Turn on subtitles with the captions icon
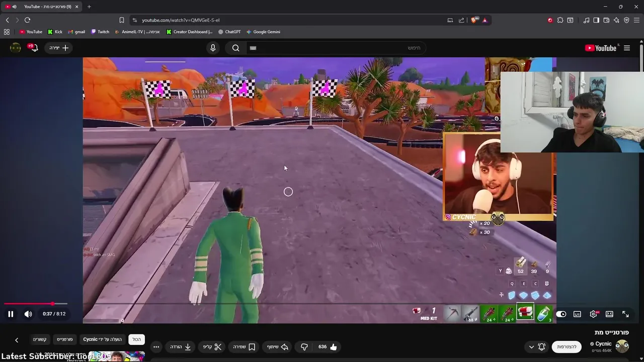Viewport: 644px width, 362px height. pos(577,314)
